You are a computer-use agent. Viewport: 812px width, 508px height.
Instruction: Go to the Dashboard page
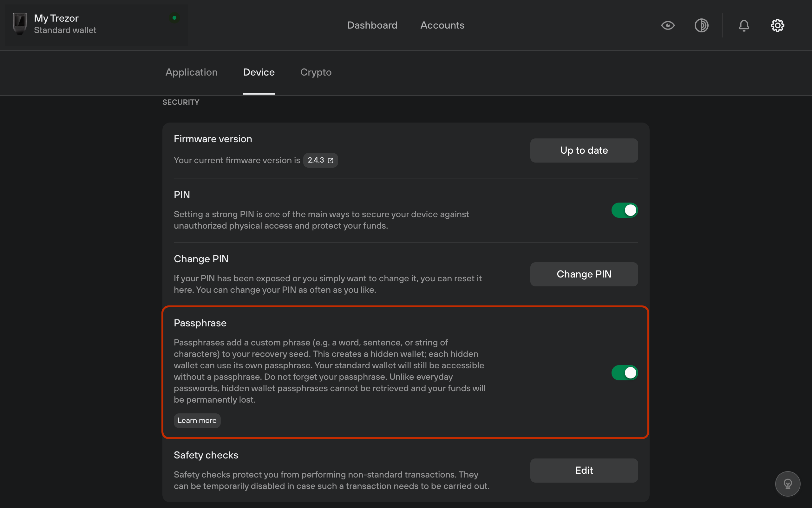point(372,25)
